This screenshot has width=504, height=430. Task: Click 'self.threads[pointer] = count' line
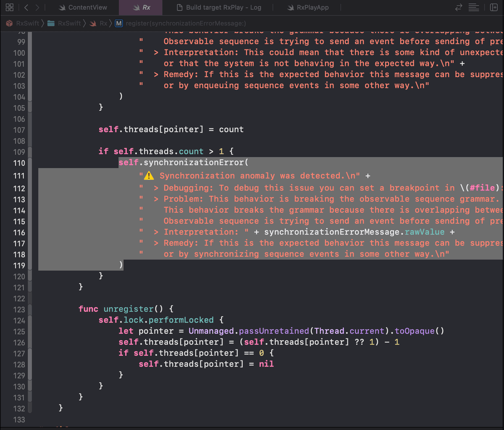tap(171, 130)
